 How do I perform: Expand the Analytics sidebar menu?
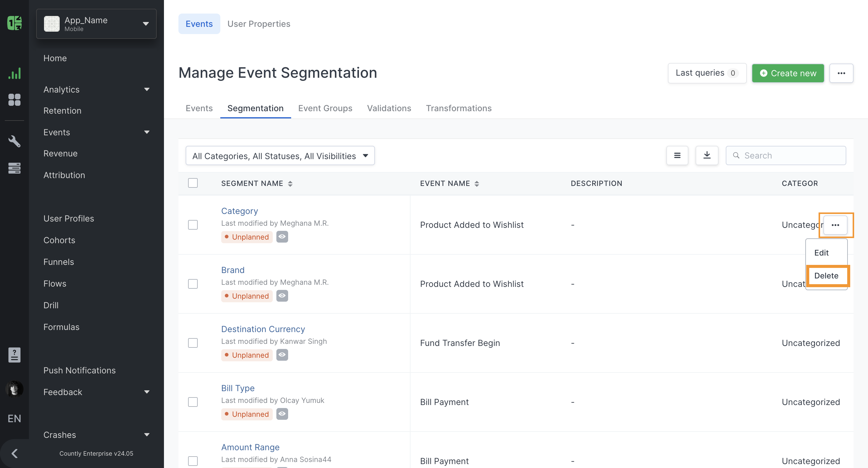tap(96, 89)
